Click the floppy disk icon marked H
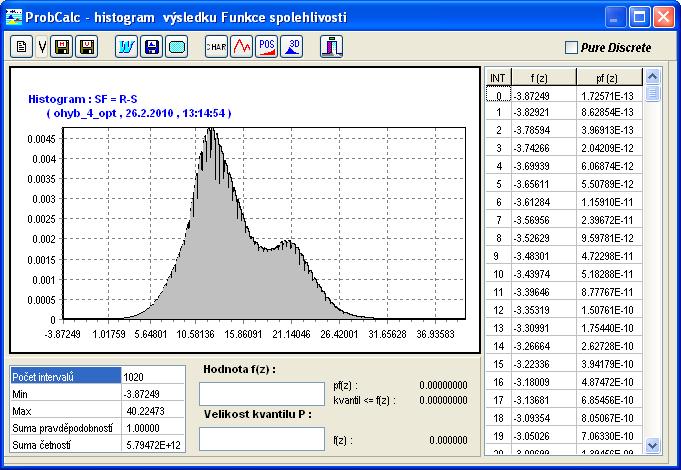Screen dimensions: 681x470 pos(62,46)
